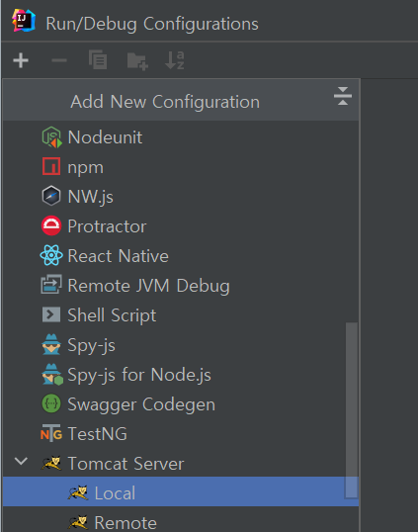Click the Tomcat Server group label
Viewport: 418px width, 532px height.
[x=125, y=464]
